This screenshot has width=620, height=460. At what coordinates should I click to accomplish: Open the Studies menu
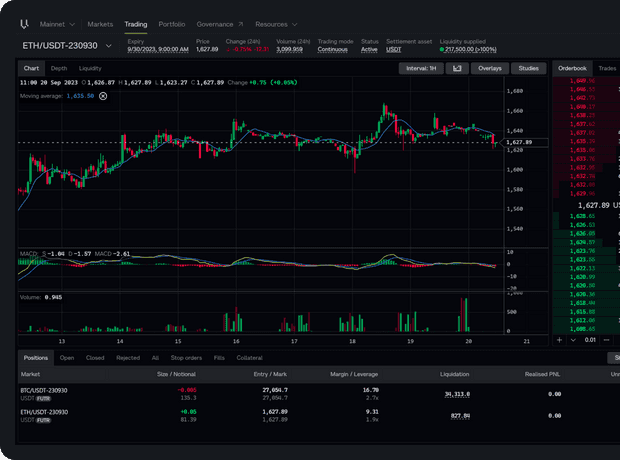pos(527,69)
